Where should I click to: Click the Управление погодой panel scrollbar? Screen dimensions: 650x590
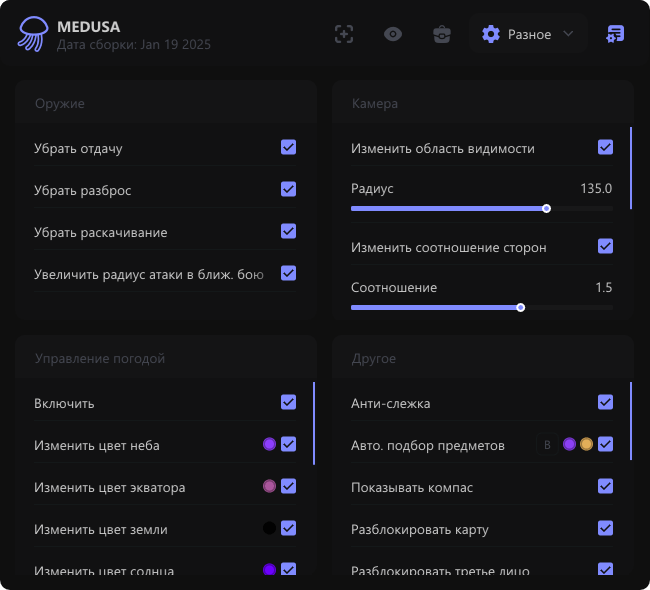coord(314,423)
